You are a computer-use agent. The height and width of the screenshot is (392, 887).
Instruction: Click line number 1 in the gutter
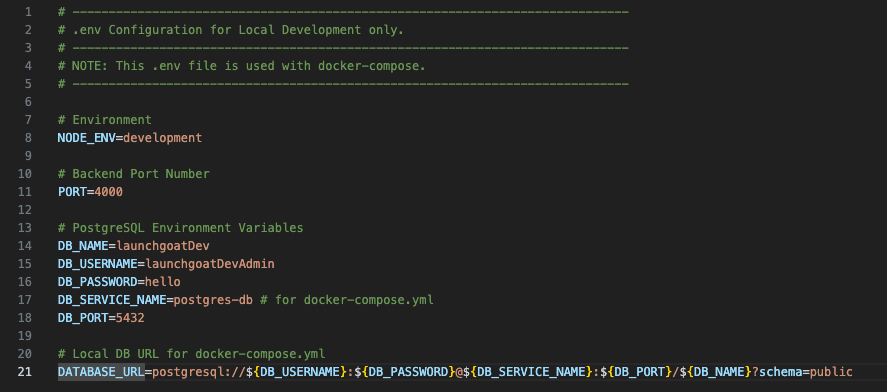coord(28,12)
